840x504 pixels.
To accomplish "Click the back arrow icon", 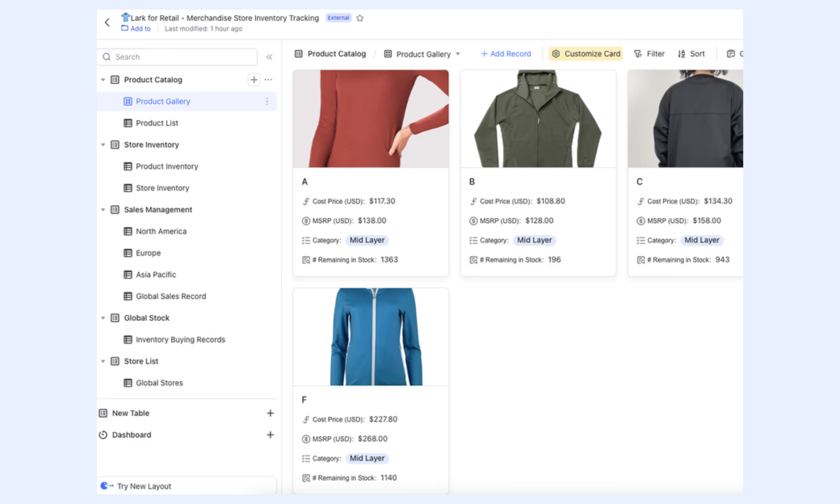I will [107, 22].
